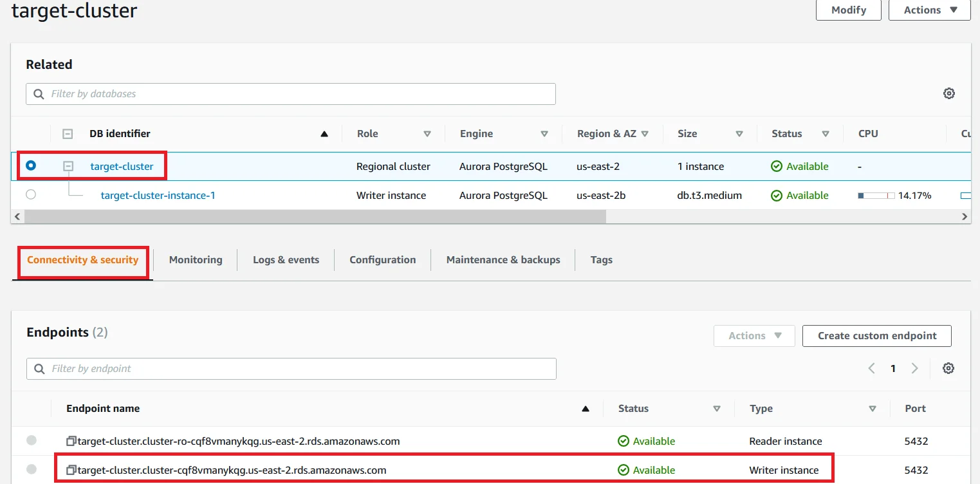Click the Available status icon for target-cluster
This screenshot has height=484, width=980.
point(777,166)
